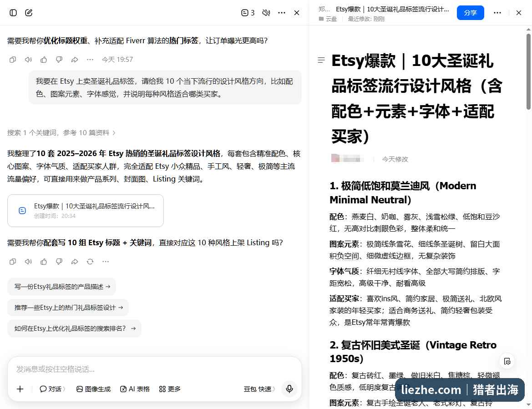Image resolution: width=532 pixels, height=409 pixels.
Task: Click the user message about Etsy 圣诞礼品标签
Action: pos(165,87)
